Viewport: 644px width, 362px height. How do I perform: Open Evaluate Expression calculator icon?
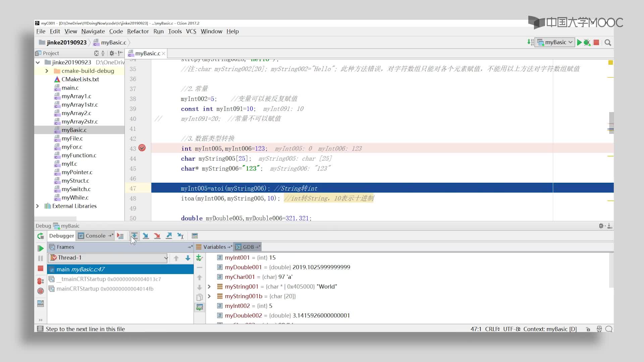coord(195,236)
